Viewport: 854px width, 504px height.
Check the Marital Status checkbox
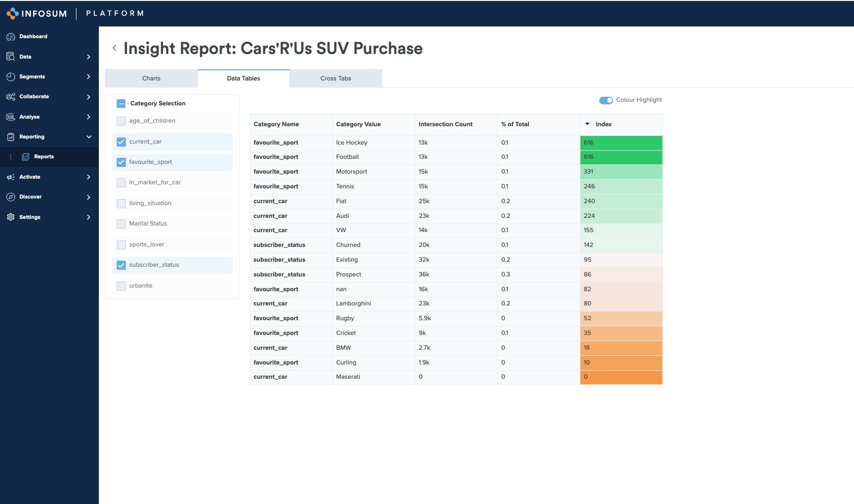(x=121, y=224)
